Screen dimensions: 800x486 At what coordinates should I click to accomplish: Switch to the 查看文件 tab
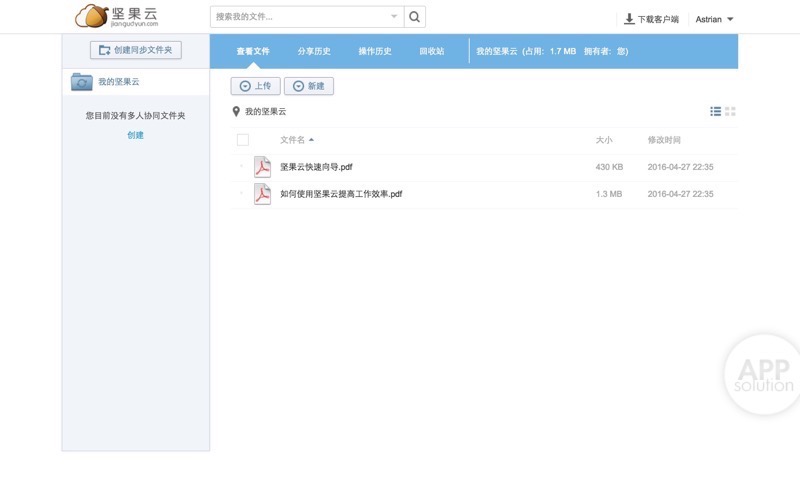[x=253, y=51]
